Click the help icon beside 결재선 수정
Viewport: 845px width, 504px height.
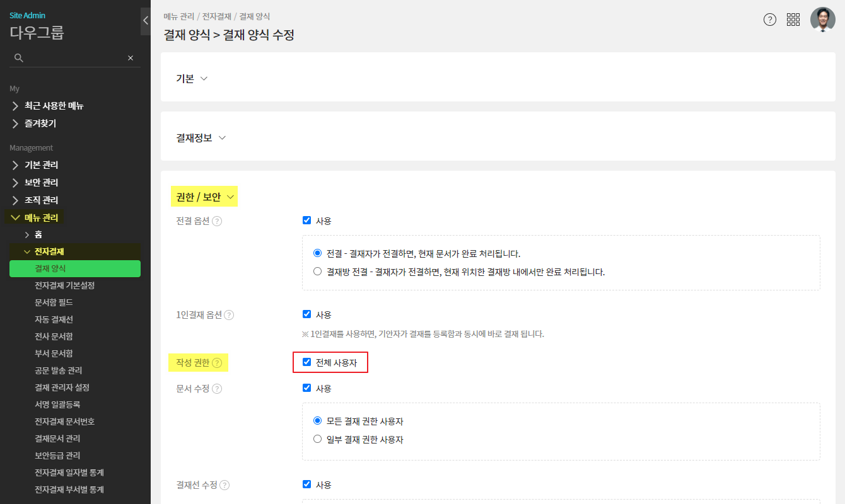click(224, 485)
